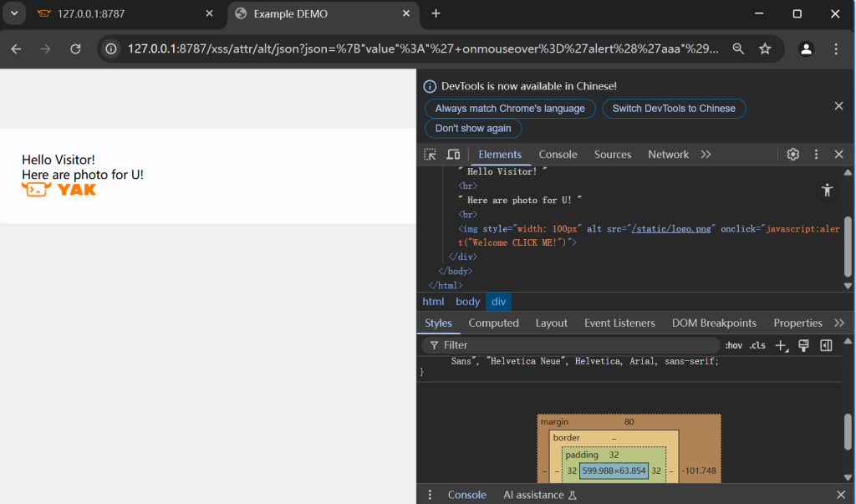Reload the current browser page
The height and width of the screenshot is (504, 856).
click(x=75, y=49)
